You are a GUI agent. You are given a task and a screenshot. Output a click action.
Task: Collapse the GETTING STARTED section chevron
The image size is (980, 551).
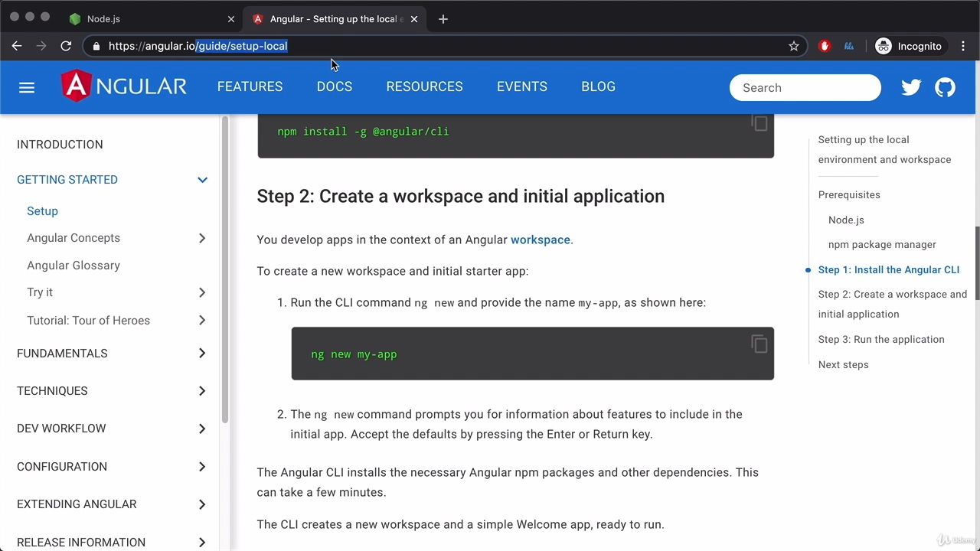pos(202,180)
